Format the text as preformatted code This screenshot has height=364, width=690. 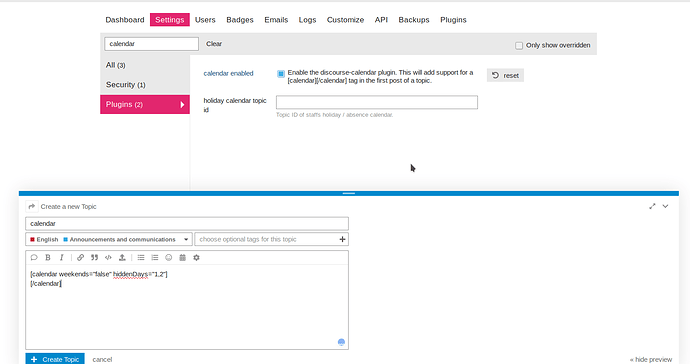click(108, 257)
